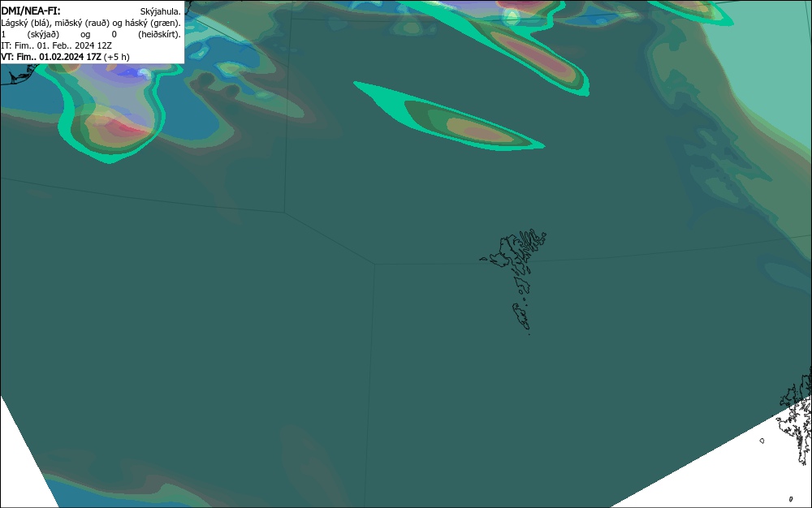Click the 'Skýjahula.' label in legend
Screen dimensions: 812x508
point(161,11)
